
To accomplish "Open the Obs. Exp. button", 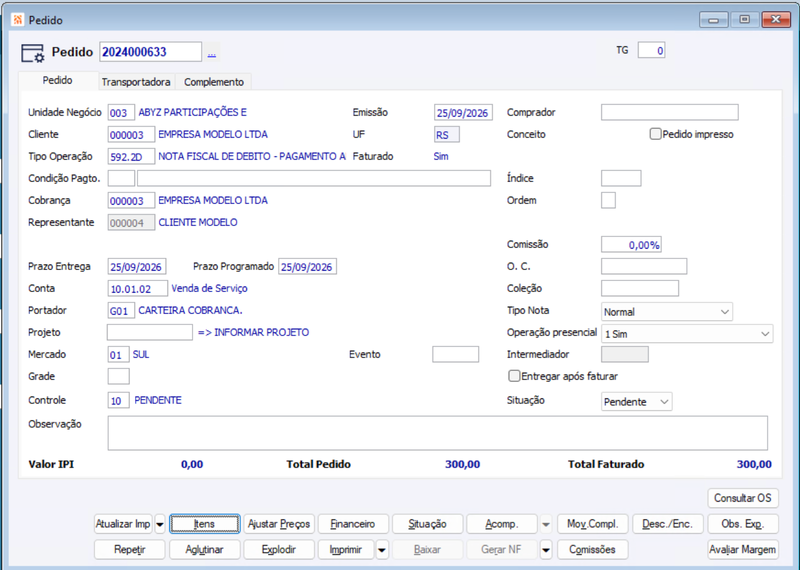I will (743, 524).
